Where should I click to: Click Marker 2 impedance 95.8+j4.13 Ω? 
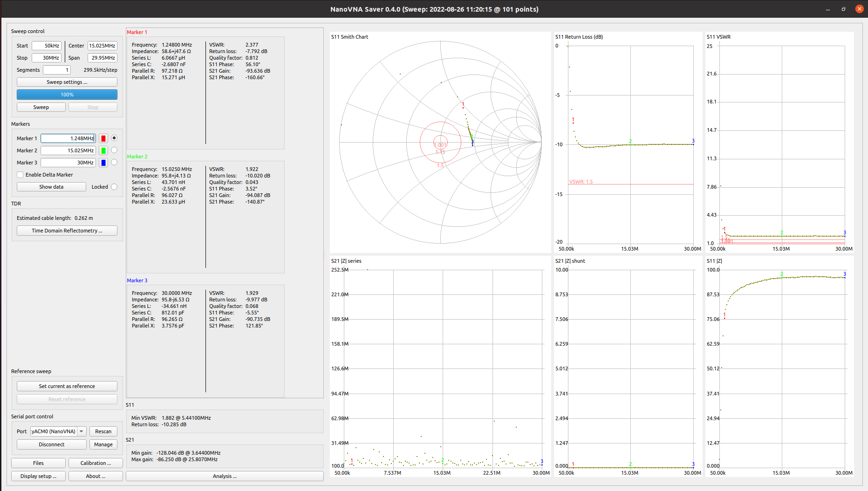tap(176, 176)
